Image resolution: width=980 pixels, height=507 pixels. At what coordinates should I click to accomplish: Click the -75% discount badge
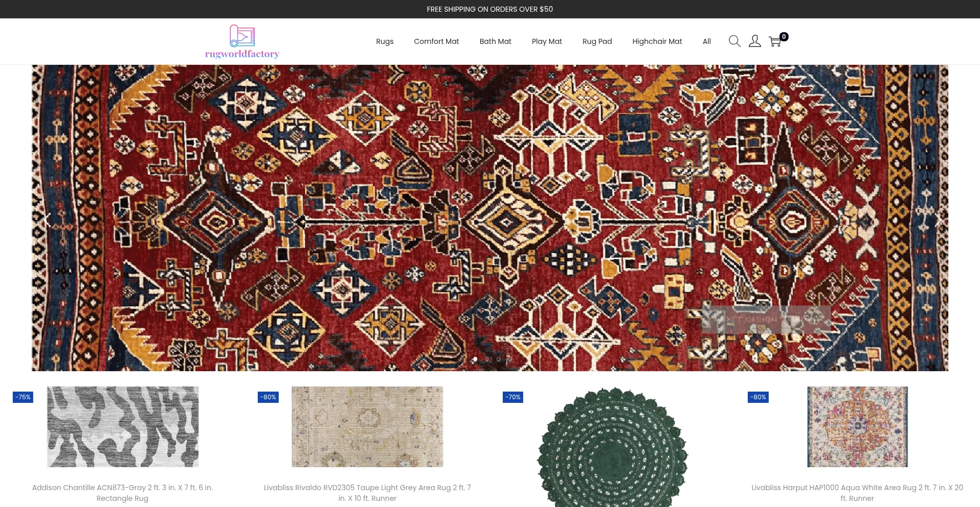(x=23, y=397)
